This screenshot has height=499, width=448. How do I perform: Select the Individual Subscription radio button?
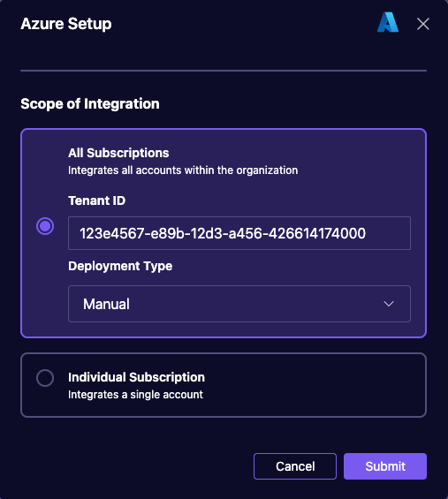coord(45,378)
